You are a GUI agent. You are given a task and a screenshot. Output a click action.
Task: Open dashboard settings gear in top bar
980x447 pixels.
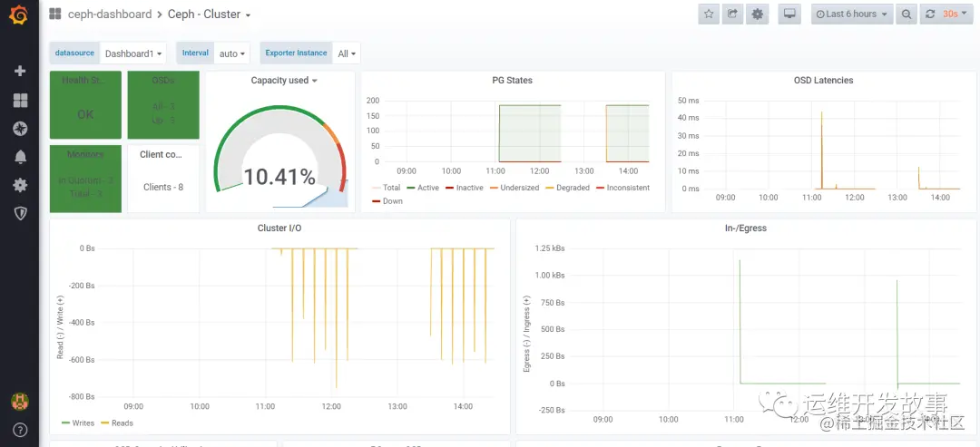tap(758, 14)
